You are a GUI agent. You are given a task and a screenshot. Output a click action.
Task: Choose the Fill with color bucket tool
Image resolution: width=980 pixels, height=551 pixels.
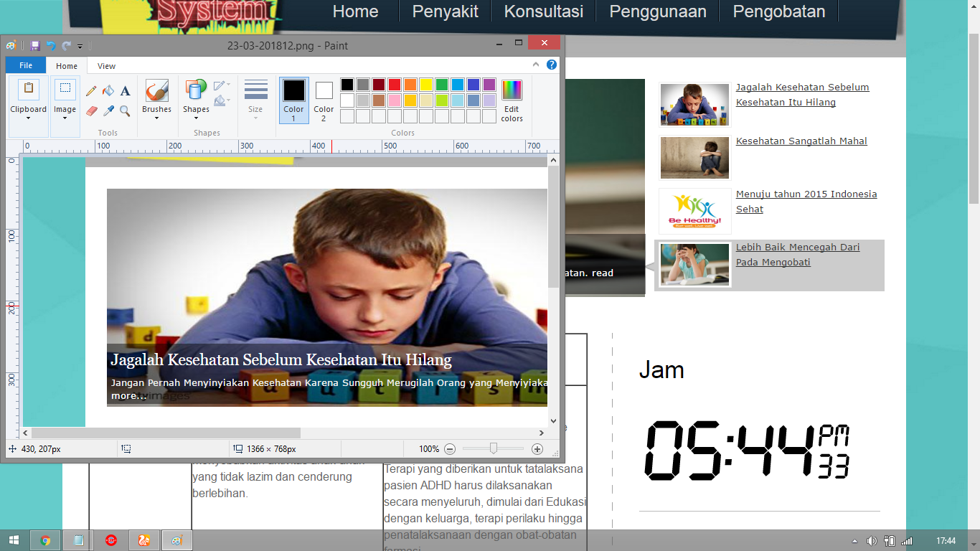pyautogui.click(x=108, y=91)
